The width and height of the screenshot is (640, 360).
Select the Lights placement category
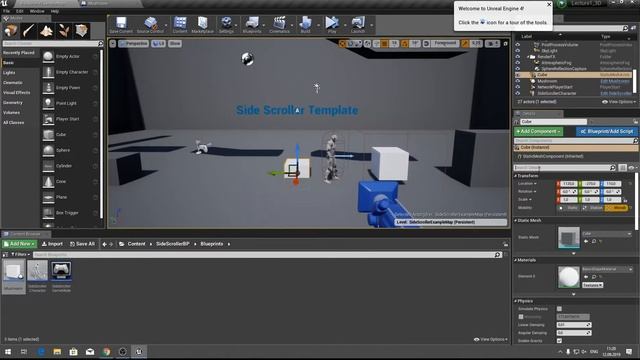(10, 73)
